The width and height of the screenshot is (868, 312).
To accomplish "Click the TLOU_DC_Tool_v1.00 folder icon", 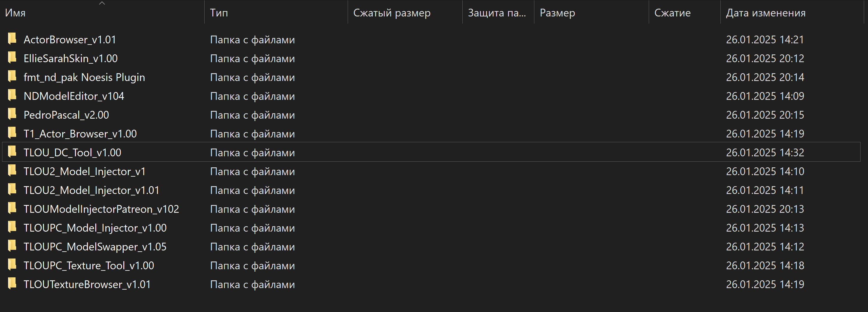I will point(12,152).
